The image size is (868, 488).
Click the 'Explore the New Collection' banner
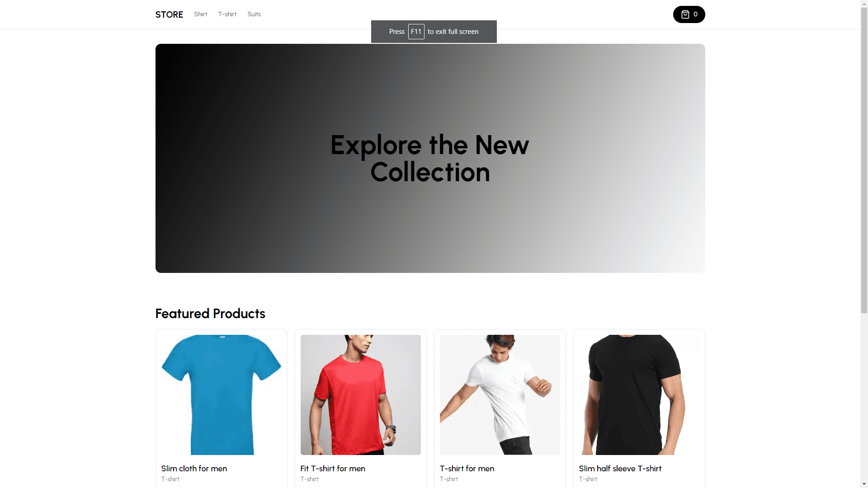pos(430,158)
